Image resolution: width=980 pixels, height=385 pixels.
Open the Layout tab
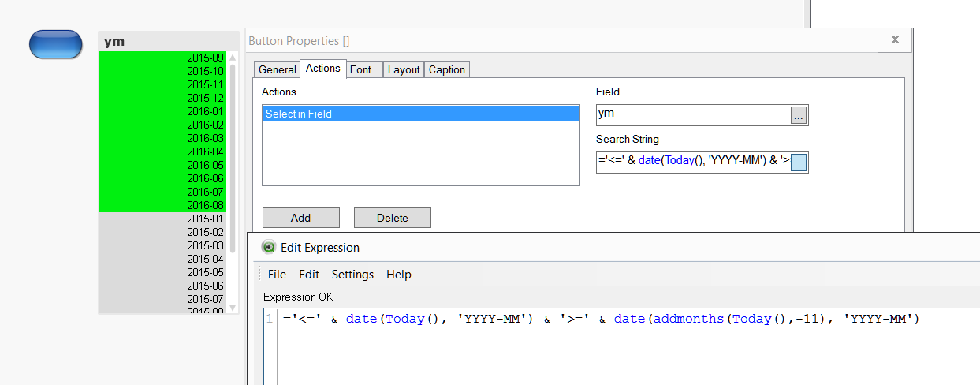click(404, 69)
